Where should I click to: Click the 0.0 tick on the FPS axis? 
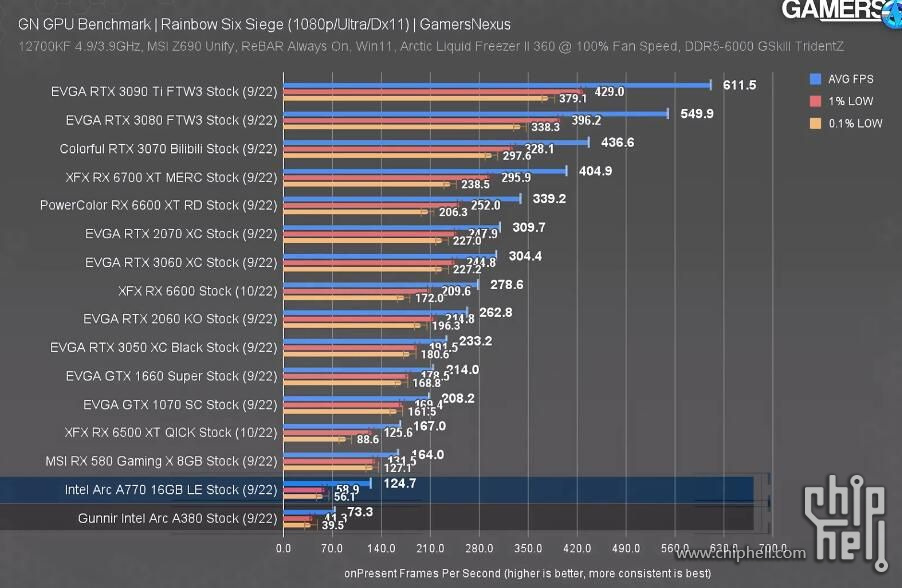[284, 548]
